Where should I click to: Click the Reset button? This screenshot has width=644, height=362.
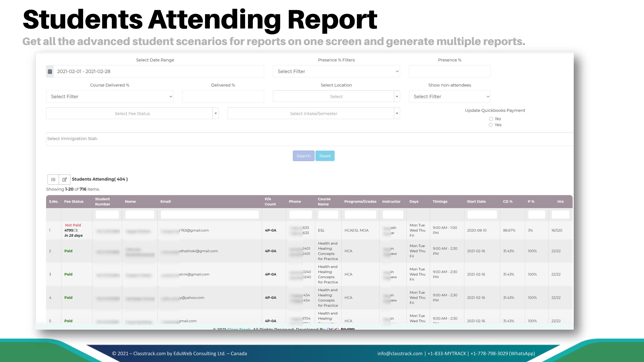tap(325, 156)
